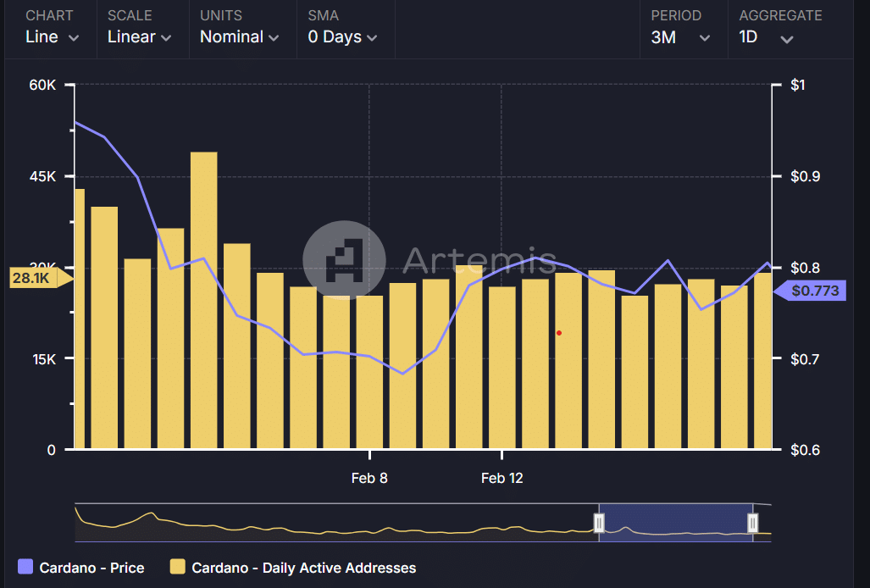
Task: Click the right range selector handle
Action: pyautogui.click(x=752, y=524)
